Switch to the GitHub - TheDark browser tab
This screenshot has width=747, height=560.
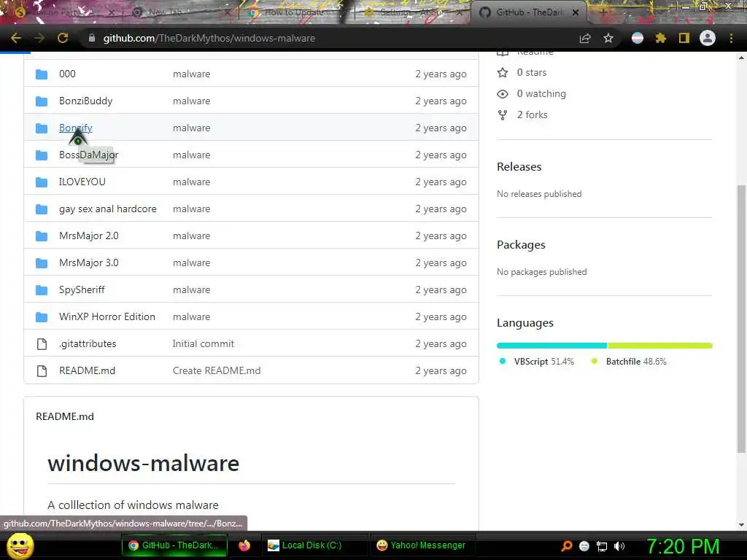pos(529,12)
